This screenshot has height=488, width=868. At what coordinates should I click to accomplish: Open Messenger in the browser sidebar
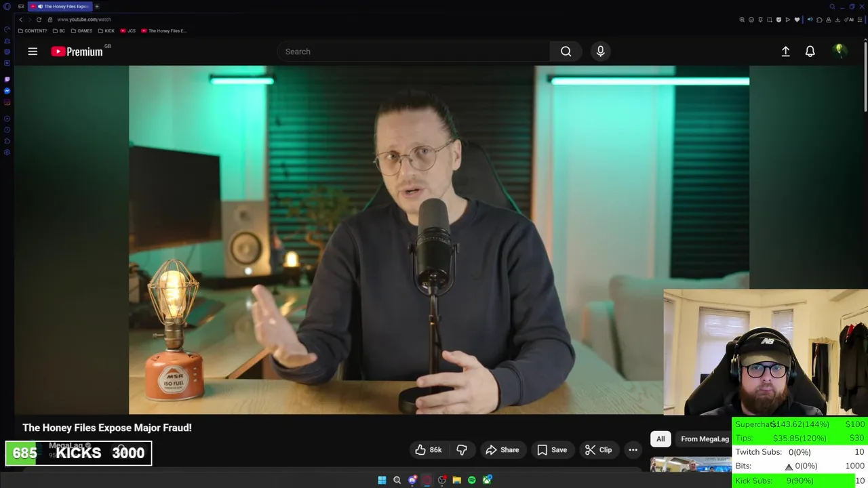7,91
